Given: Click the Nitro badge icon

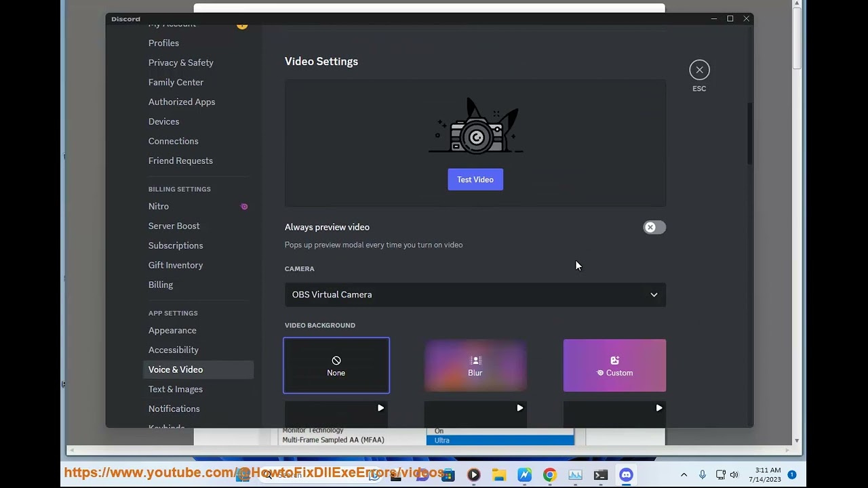Looking at the screenshot, I should click(x=244, y=206).
